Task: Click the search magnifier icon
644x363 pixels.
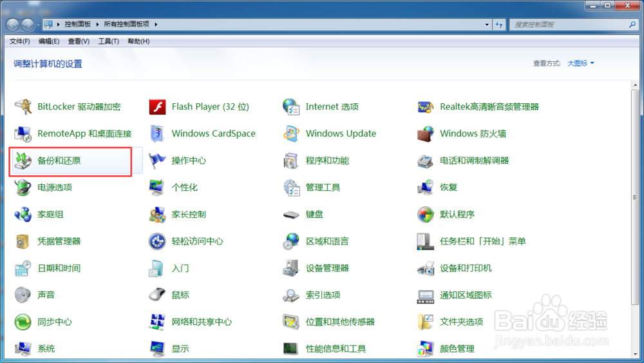Action: pos(632,25)
